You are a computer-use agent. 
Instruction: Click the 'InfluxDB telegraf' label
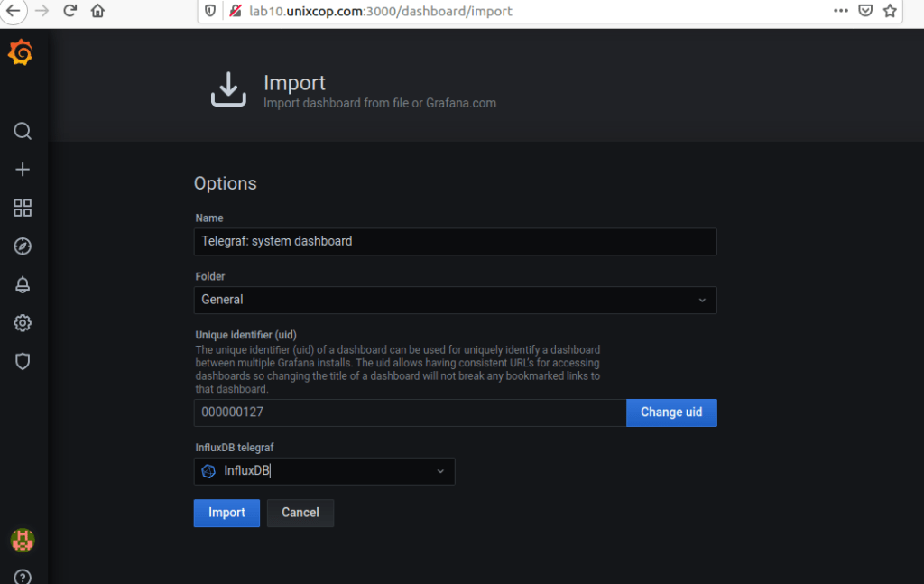pos(235,448)
